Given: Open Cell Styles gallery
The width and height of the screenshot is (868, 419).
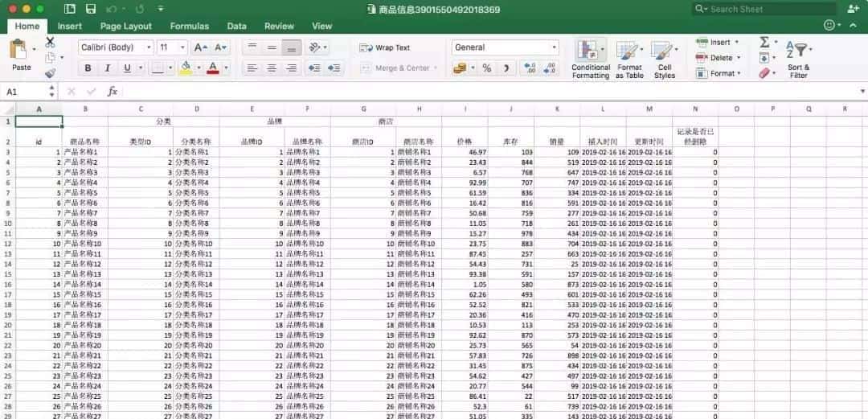Looking at the screenshot, I should [665, 59].
